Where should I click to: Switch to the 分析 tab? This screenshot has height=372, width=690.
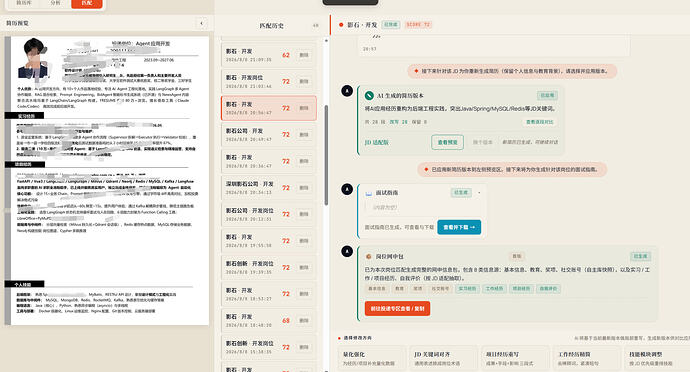pos(55,3)
